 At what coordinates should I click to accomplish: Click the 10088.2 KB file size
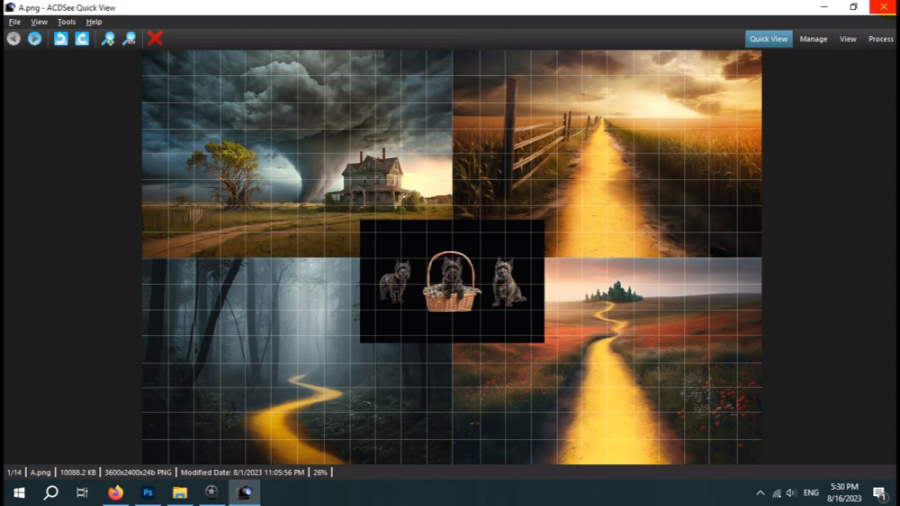(78, 473)
